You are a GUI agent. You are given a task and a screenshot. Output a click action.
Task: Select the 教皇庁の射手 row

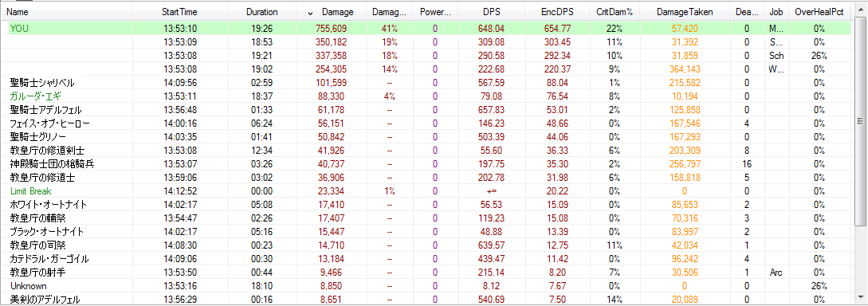426,273
